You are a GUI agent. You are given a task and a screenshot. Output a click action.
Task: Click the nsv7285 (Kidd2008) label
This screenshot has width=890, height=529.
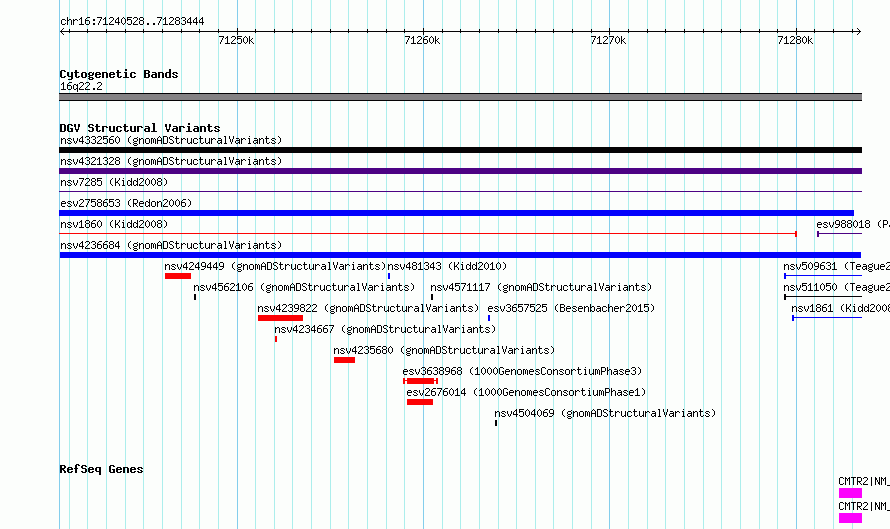[x=114, y=182]
